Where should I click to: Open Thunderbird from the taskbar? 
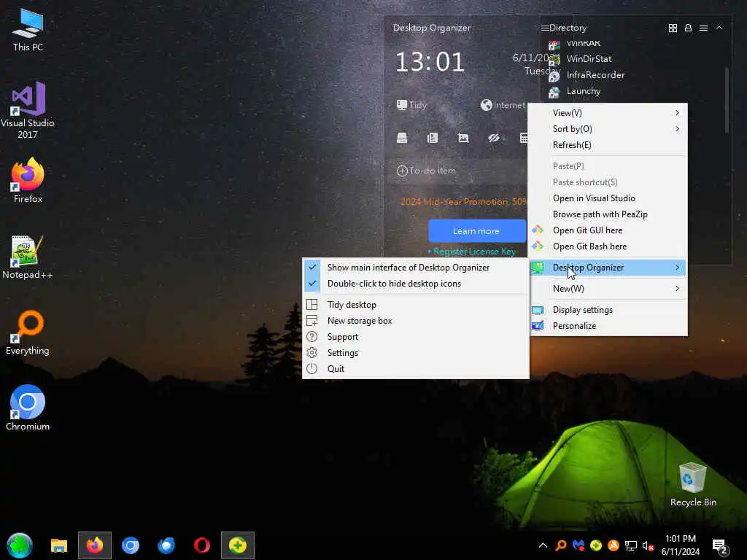[166, 545]
